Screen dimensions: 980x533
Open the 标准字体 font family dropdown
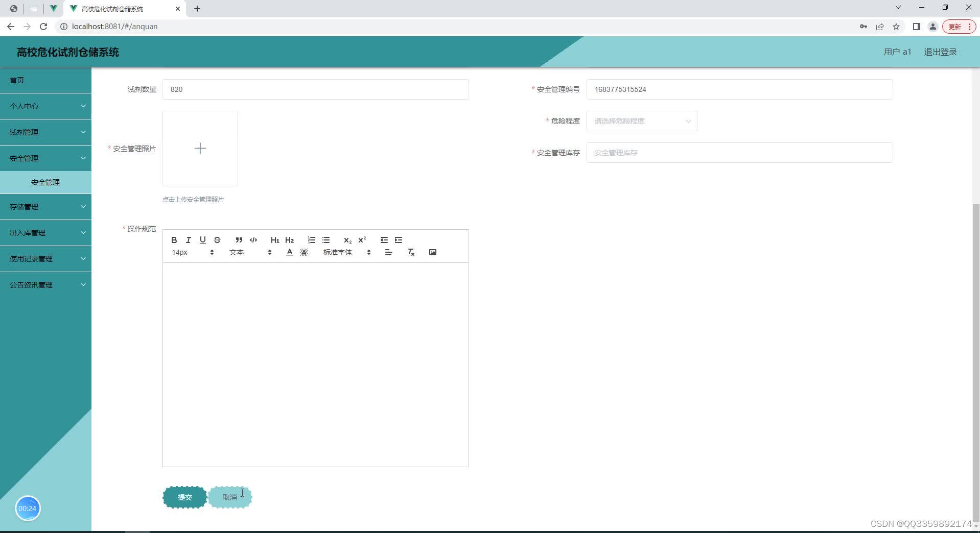347,252
